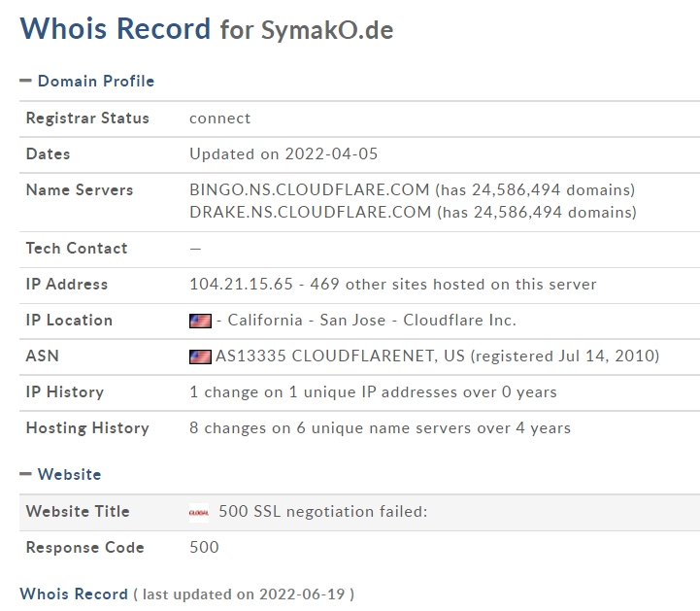Click the US flag in ASN row
Image resolution: width=700 pixels, height=611 pixels.
[200, 356]
